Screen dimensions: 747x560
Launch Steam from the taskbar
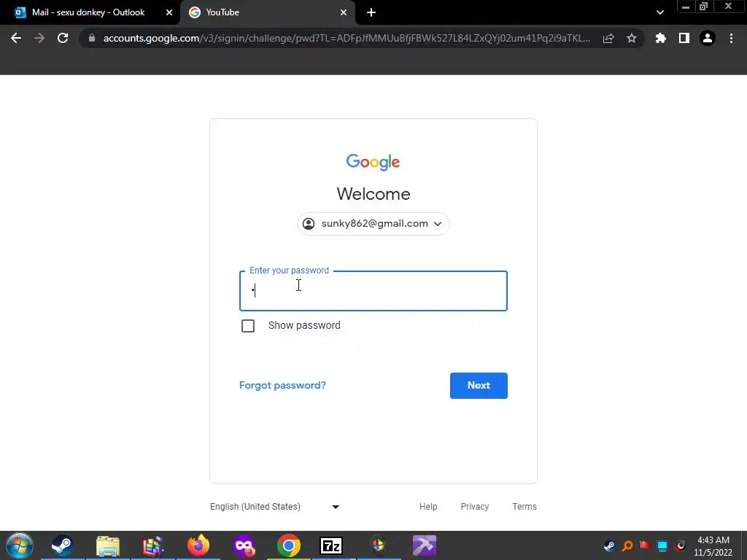point(63,545)
